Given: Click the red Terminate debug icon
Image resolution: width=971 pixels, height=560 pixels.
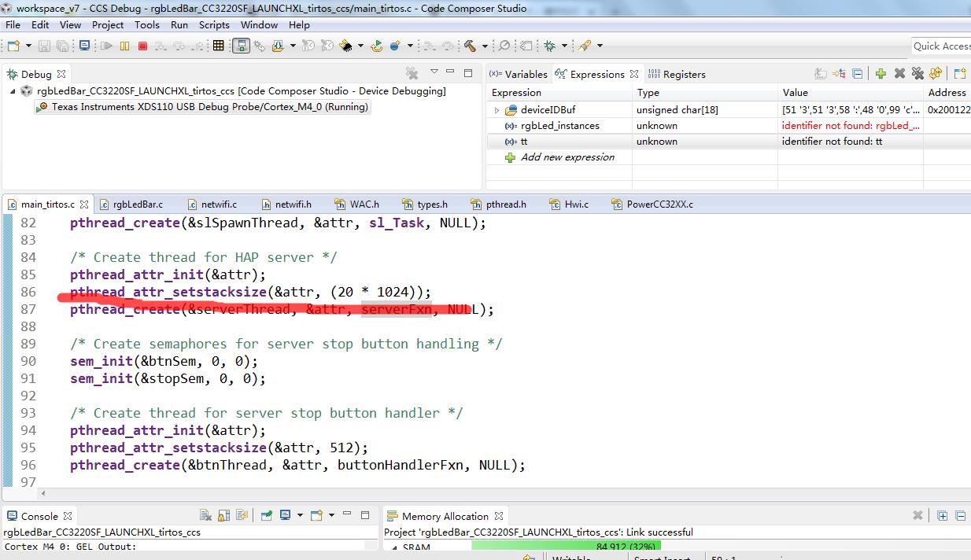Looking at the screenshot, I should (x=142, y=46).
